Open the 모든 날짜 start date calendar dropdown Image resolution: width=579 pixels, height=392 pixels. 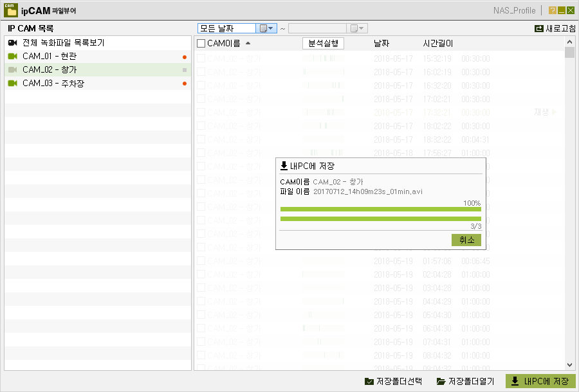coord(266,28)
